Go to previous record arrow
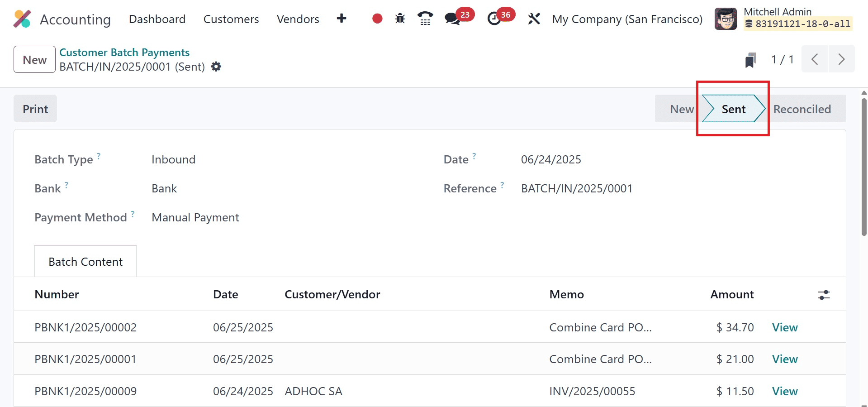 pos(815,59)
